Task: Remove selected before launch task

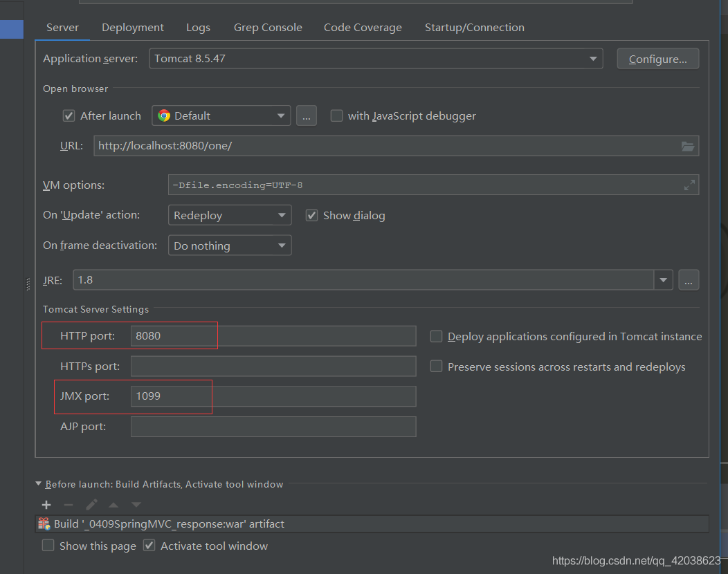Action: click(x=69, y=505)
